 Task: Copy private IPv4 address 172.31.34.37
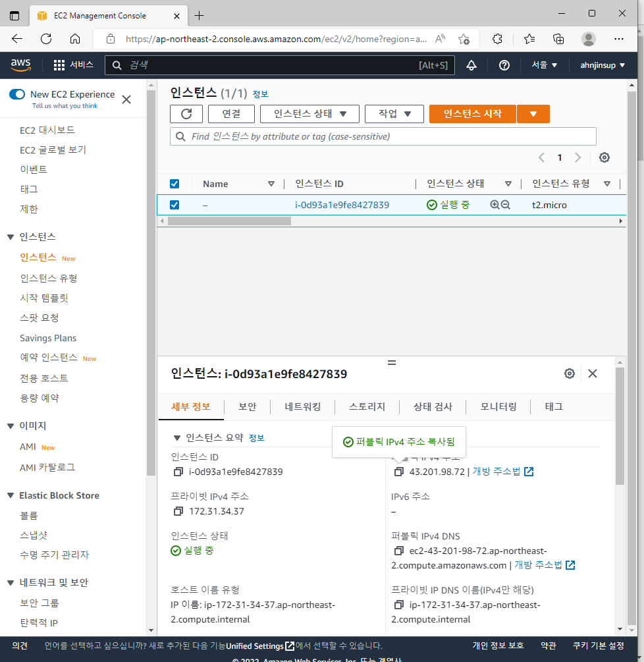pyautogui.click(x=178, y=511)
